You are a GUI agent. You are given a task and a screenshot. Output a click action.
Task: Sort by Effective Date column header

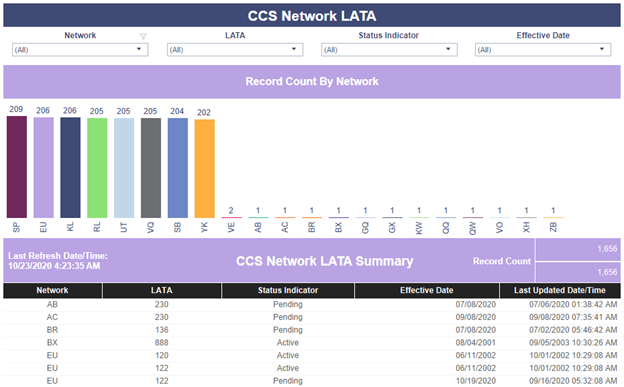(427, 290)
